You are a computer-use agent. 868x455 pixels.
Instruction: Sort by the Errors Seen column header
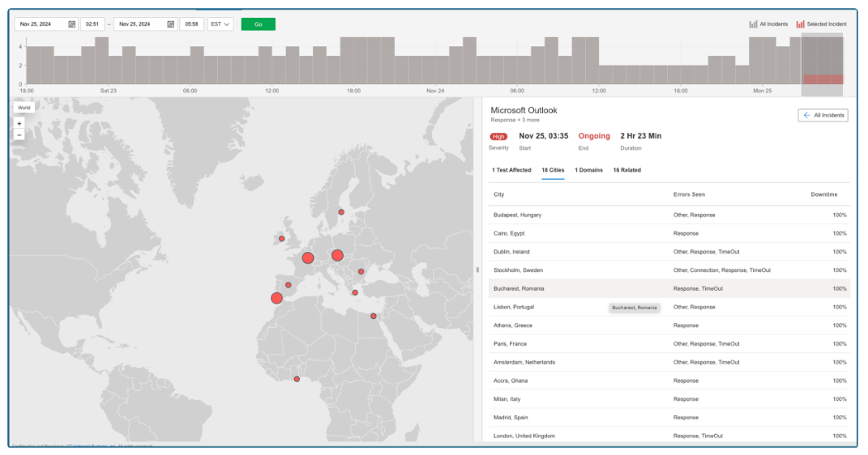click(689, 194)
